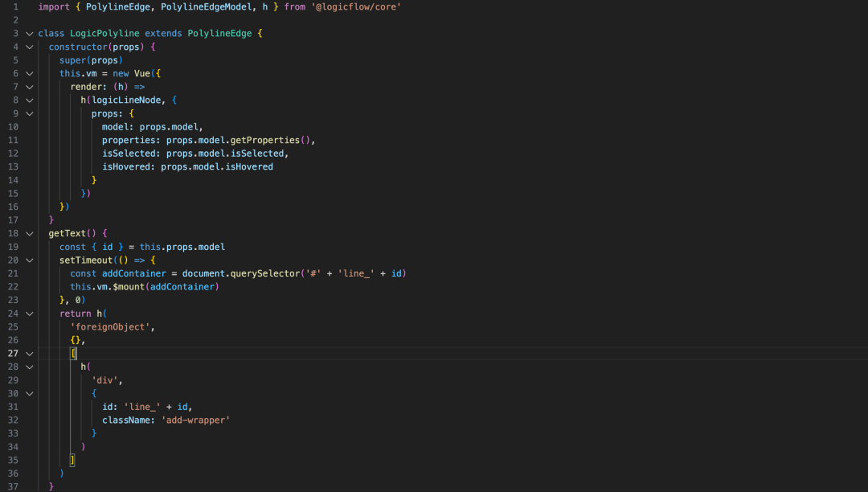Fold the new Vue block on line 6

[x=30, y=74]
